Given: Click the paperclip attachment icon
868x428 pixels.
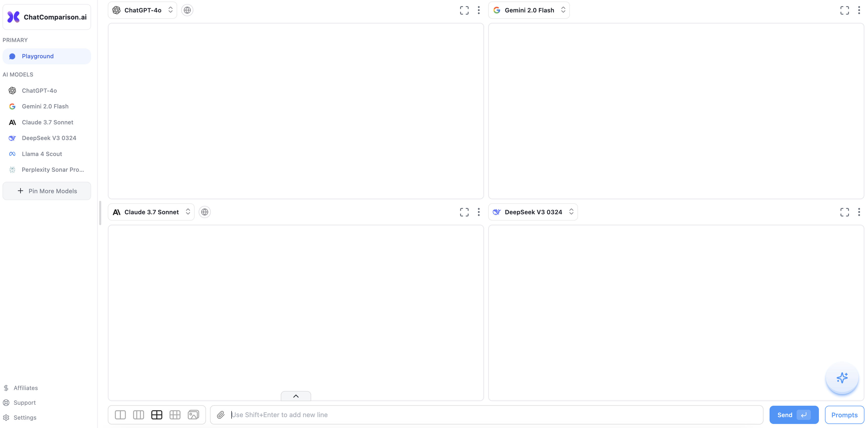Looking at the screenshot, I should (221, 415).
